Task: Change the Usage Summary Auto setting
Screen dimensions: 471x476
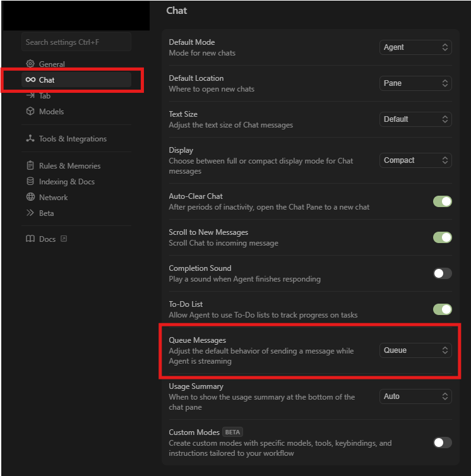Action: [415, 396]
